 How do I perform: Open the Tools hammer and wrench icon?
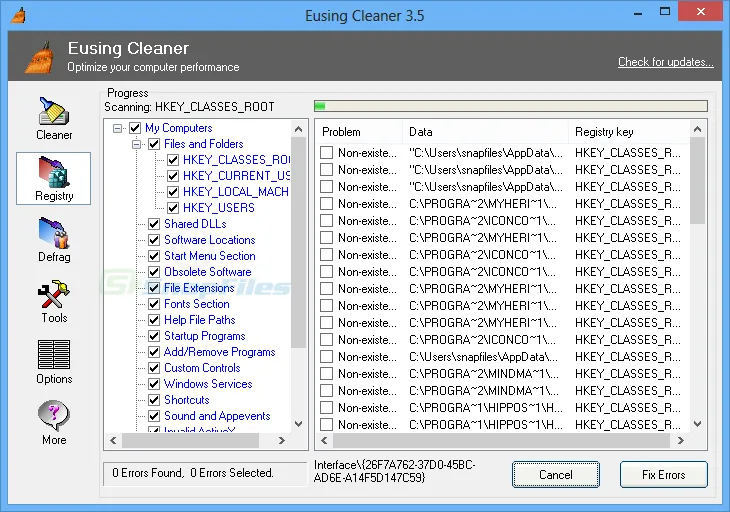point(54,294)
